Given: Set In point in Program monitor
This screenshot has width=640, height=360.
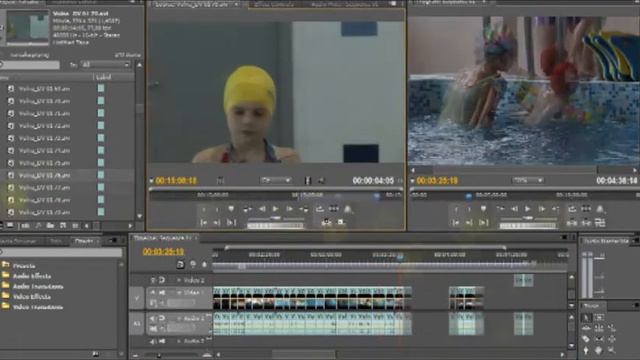Looking at the screenshot, I should pyautogui.click(x=456, y=209).
